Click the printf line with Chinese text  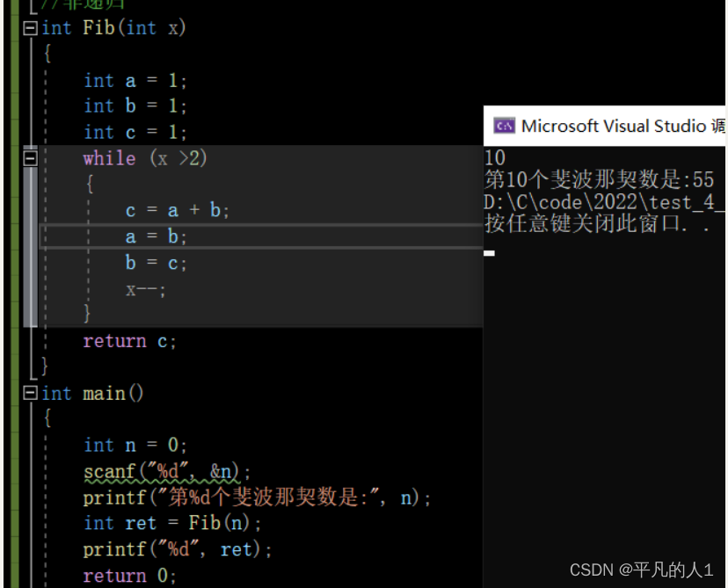click(257, 497)
